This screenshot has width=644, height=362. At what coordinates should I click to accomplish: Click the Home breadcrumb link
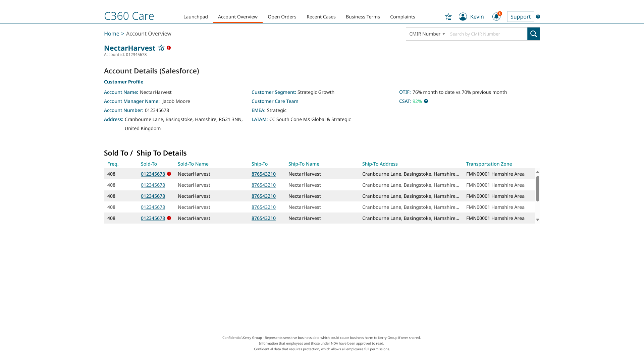(111, 34)
